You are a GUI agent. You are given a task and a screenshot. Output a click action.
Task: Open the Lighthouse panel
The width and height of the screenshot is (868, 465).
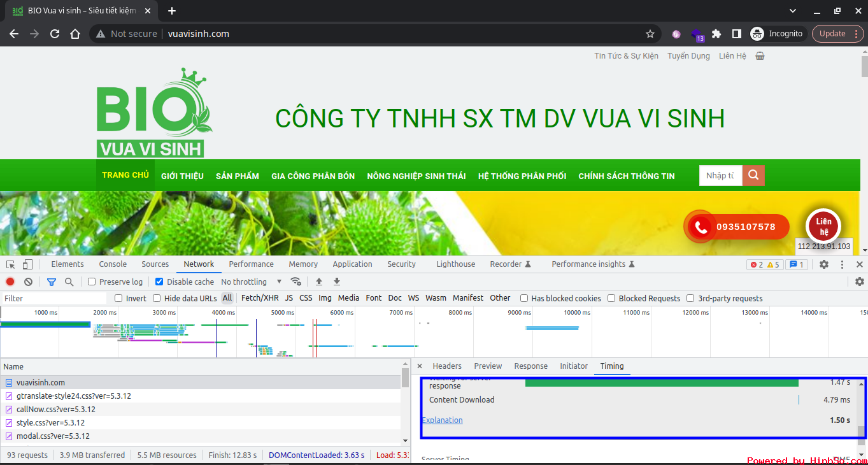pyautogui.click(x=456, y=264)
